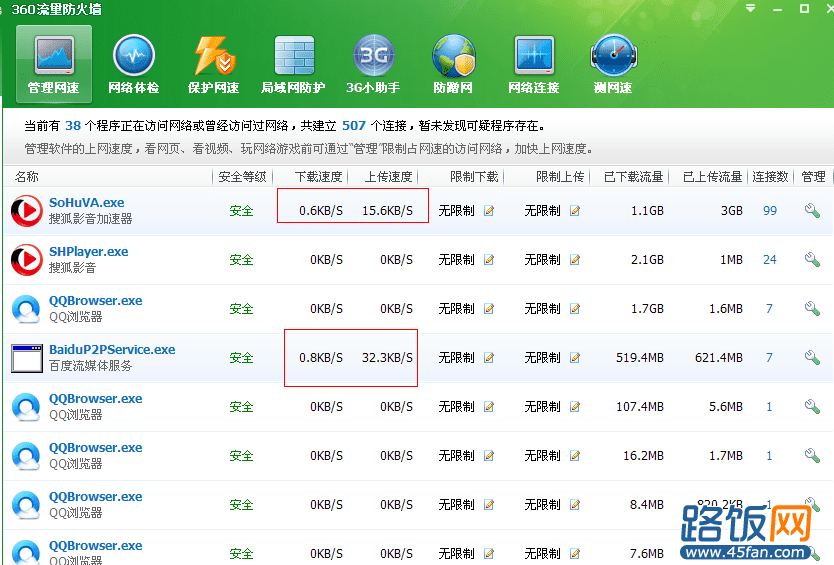Edit download limit for SoHuVA.exe
The height and width of the screenshot is (565, 834).
(x=489, y=211)
